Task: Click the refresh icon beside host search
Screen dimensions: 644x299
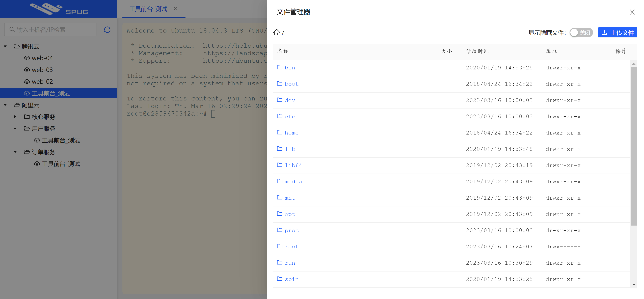Action: click(107, 30)
